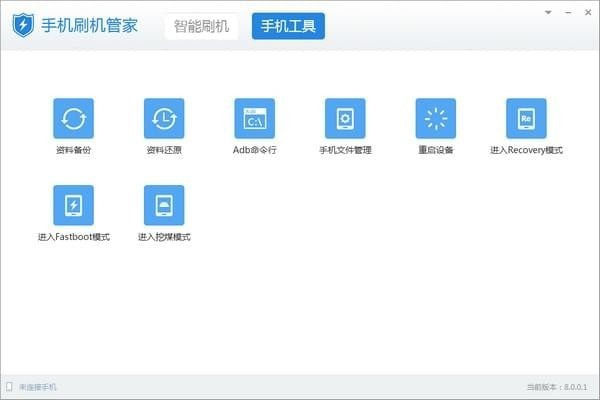The image size is (600, 400).
Task: Click the 未连接手机 status text
Action: coord(38,387)
